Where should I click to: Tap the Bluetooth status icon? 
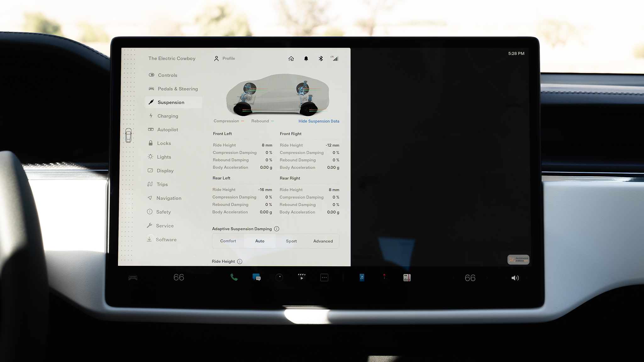coord(320,58)
